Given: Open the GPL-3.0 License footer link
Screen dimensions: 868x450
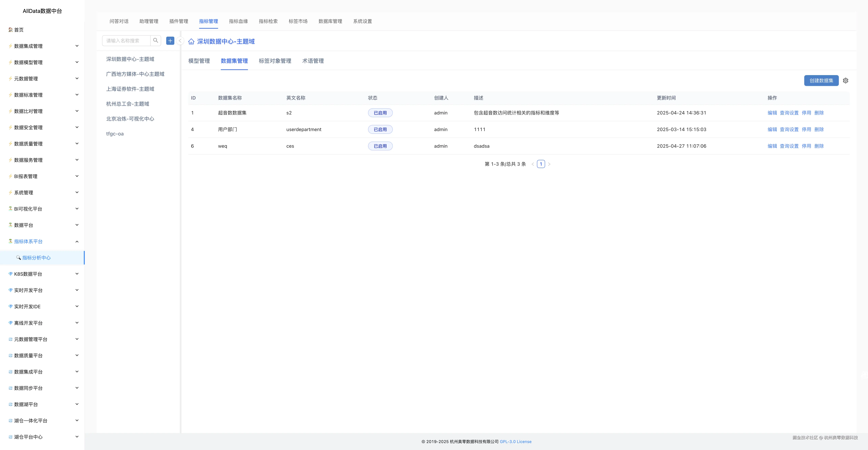Looking at the screenshot, I should pyautogui.click(x=515, y=442).
